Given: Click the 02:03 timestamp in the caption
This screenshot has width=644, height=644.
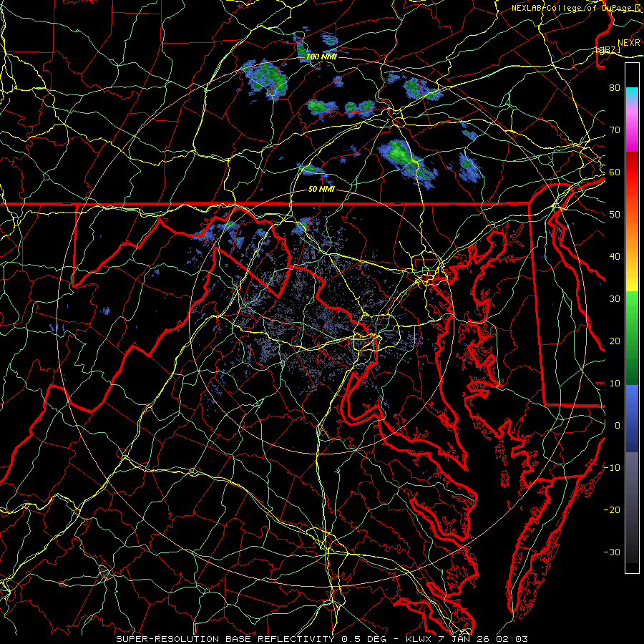Looking at the screenshot, I should [512, 639].
